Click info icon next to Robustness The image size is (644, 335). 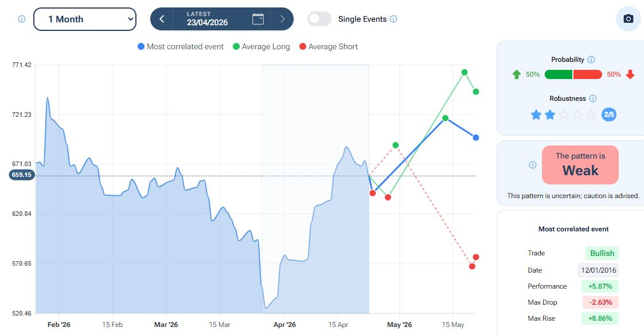[593, 98]
